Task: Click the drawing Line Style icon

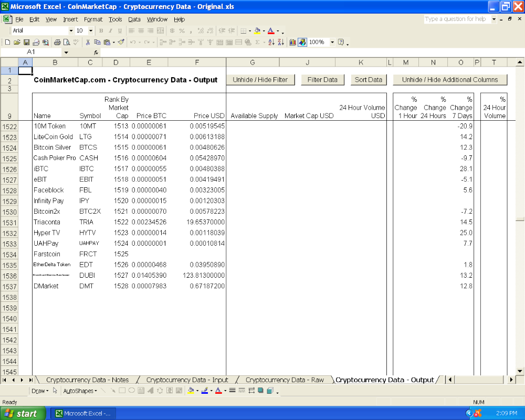Action: [x=232, y=391]
